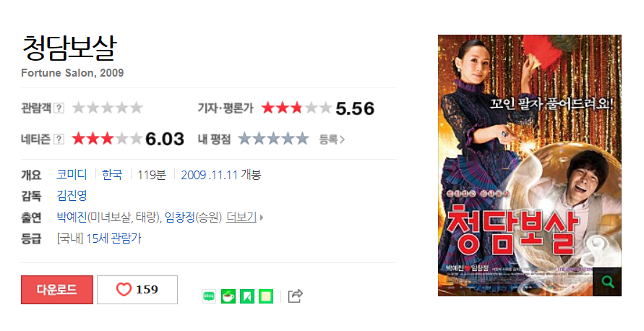Click the red 다운로드 button
Viewport: 644px width, 331px height.
click(x=57, y=290)
